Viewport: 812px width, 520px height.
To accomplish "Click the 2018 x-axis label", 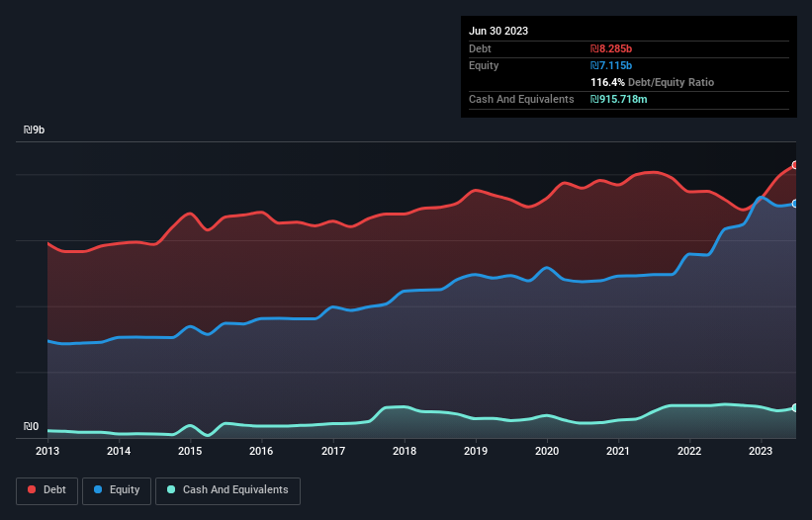I will tap(405, 451).
